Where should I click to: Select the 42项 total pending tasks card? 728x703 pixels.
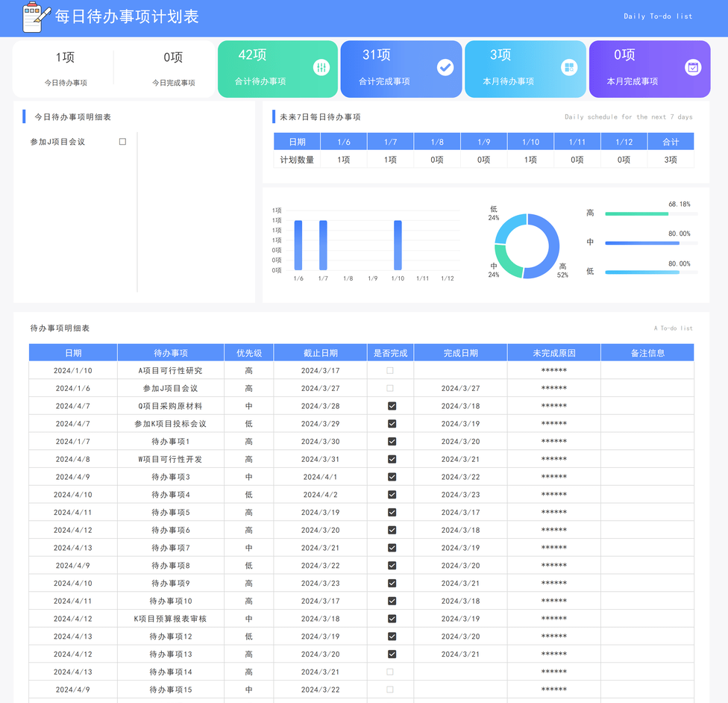[277, 68]
